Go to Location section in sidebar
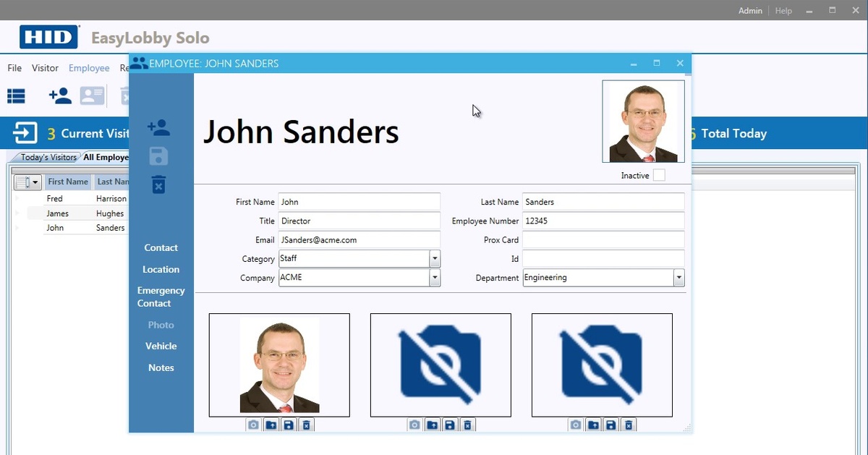Image resolution: width=868 pixels, height=455 pixels. pos(161,269)
